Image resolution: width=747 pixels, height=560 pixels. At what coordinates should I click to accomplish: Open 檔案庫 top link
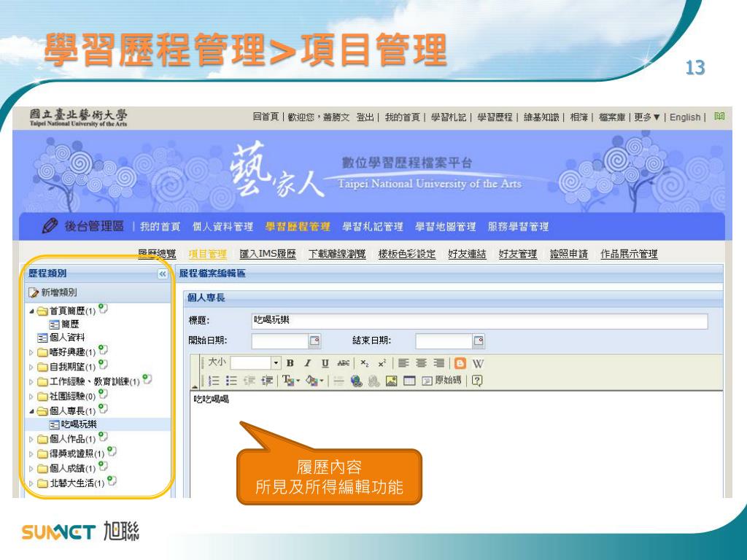point(612,117)
